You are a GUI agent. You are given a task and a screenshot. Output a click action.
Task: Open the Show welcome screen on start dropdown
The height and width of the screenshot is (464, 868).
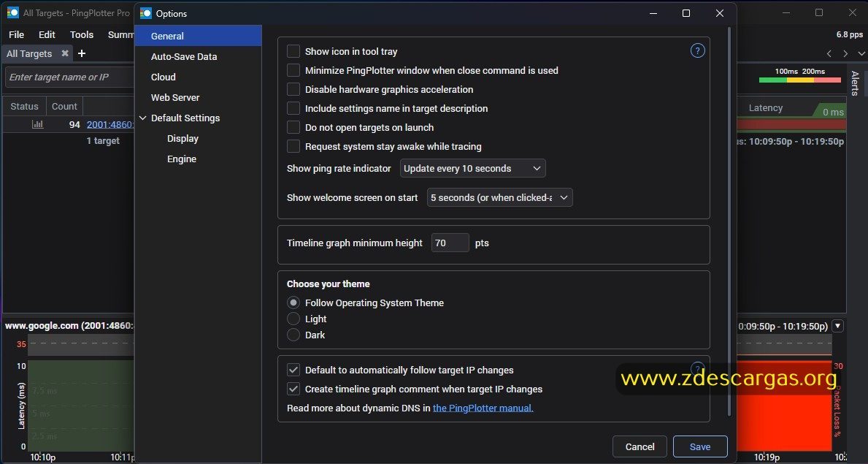click(500, 197)
